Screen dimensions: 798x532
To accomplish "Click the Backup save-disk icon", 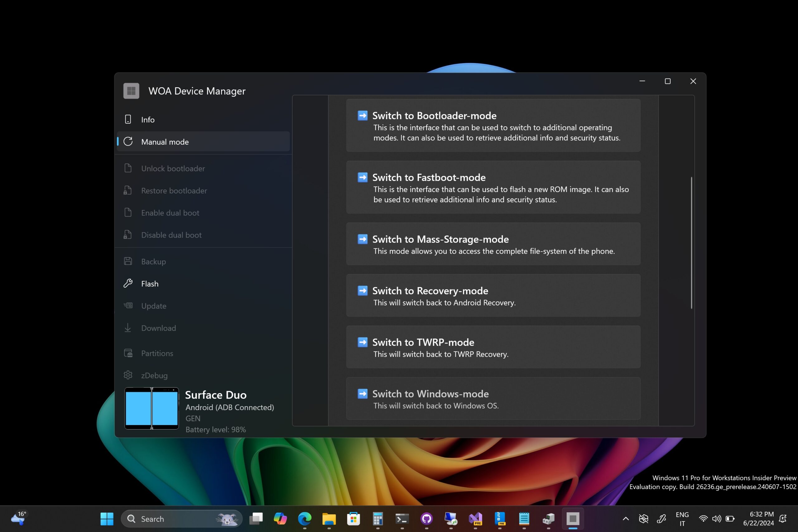I will click(x=128, y=261).
